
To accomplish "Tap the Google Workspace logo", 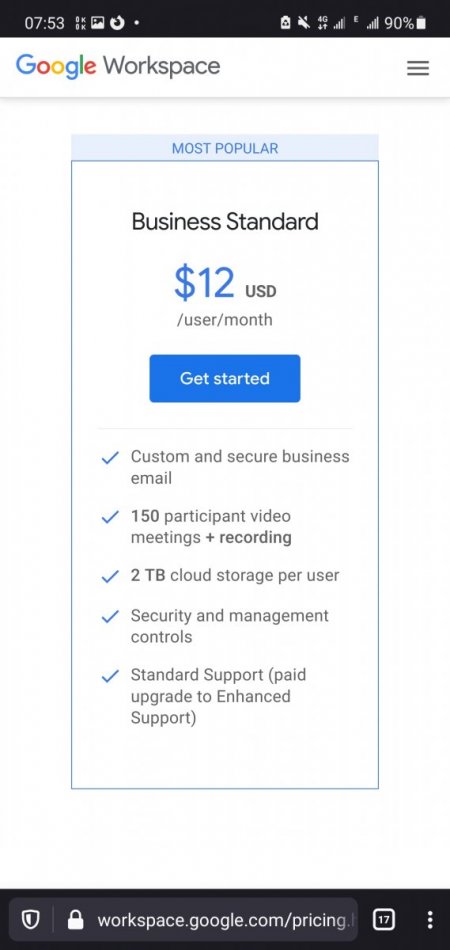I will pyautogui.click(x=118, y=66).
